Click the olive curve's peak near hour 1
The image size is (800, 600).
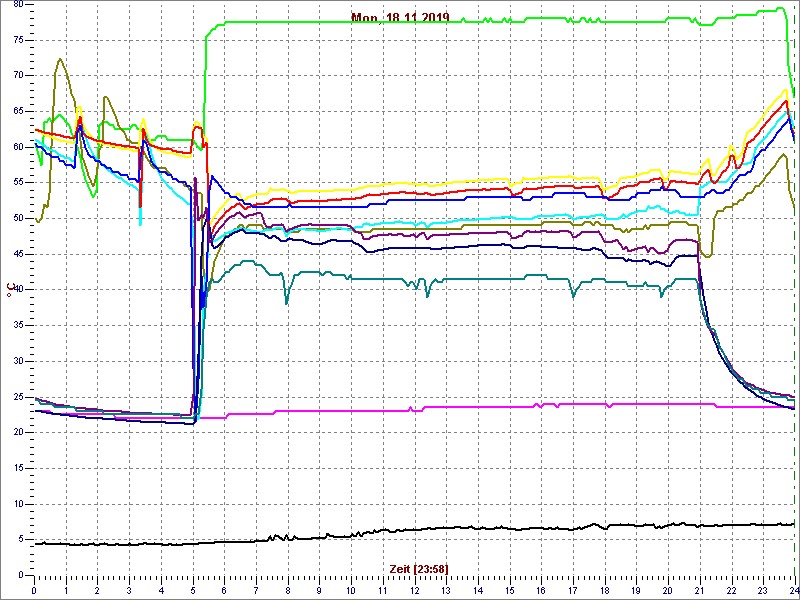60,59
